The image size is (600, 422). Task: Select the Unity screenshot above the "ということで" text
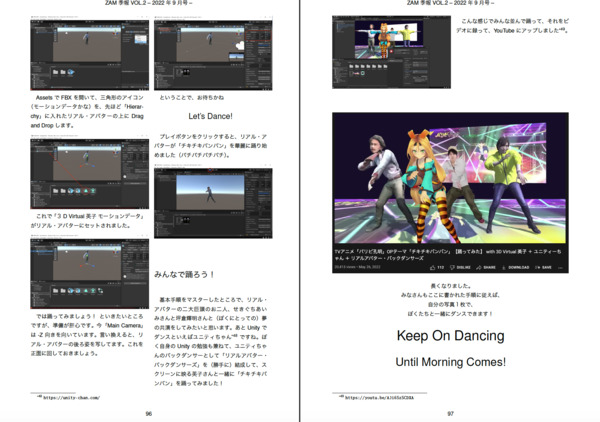[213, 53]
